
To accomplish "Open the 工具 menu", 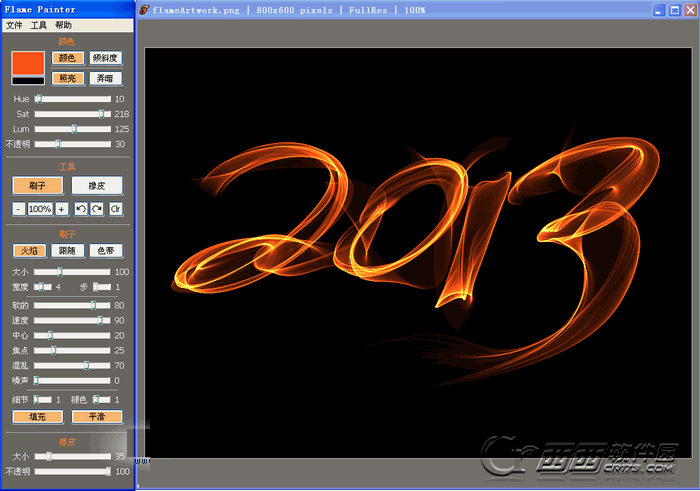I will [x=38, y=25].
